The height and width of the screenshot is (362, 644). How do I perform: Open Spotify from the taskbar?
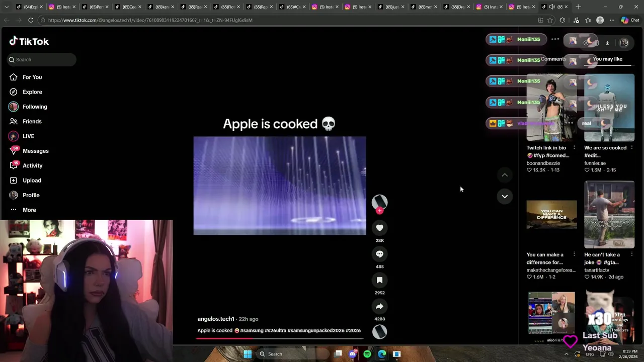click(367, 354)
